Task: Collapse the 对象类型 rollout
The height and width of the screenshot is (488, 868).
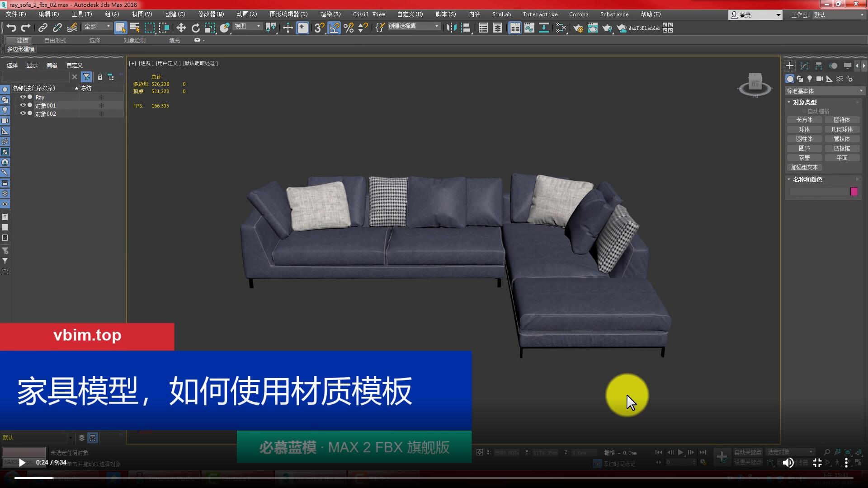Action: pyautogui.click(x=805, y=102)
